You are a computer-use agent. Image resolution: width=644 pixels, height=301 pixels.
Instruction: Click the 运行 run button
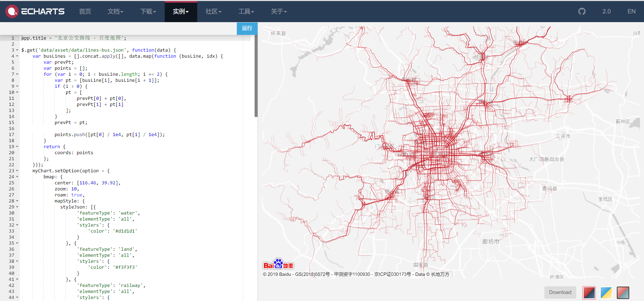[247, 28]
